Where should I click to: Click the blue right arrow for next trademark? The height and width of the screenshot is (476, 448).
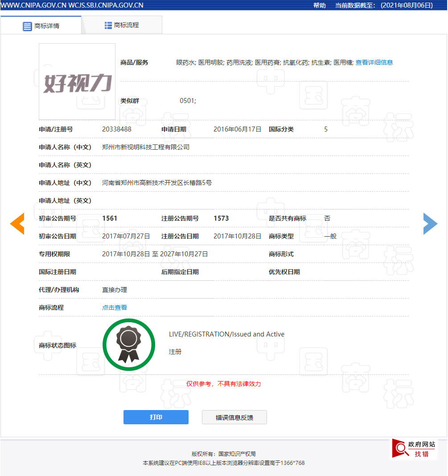coord(430,224)
